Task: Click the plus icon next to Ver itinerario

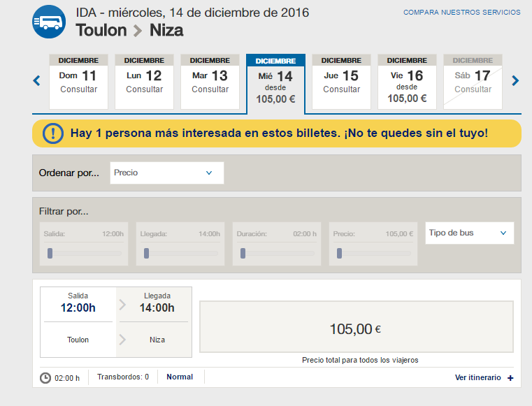Action: pos(510,377)
